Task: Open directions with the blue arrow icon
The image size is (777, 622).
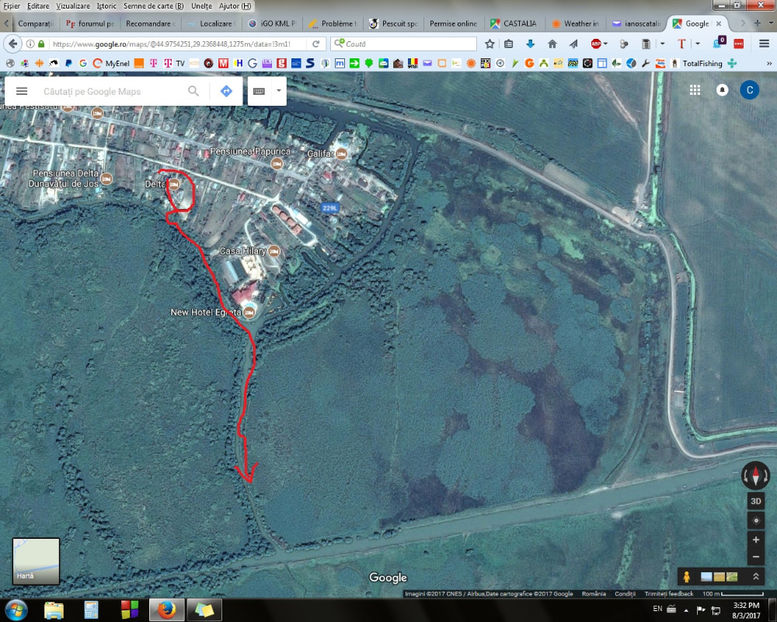Action: tap(226, 91)
